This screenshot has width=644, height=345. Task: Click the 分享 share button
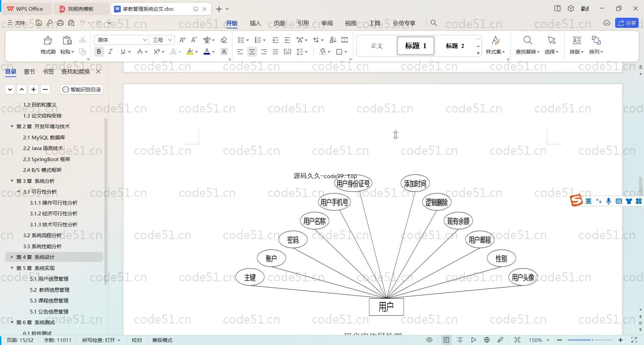pyautogui.click(x=627, y=23)
